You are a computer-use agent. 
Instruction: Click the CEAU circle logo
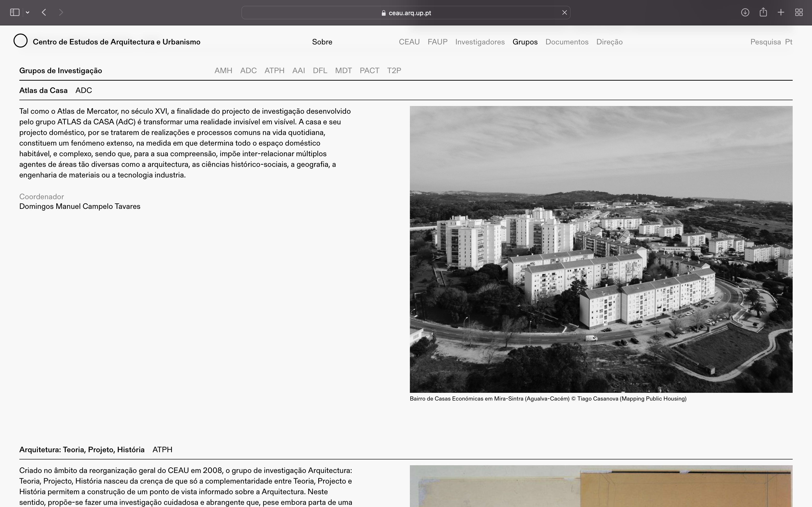[x=21, y=41]
